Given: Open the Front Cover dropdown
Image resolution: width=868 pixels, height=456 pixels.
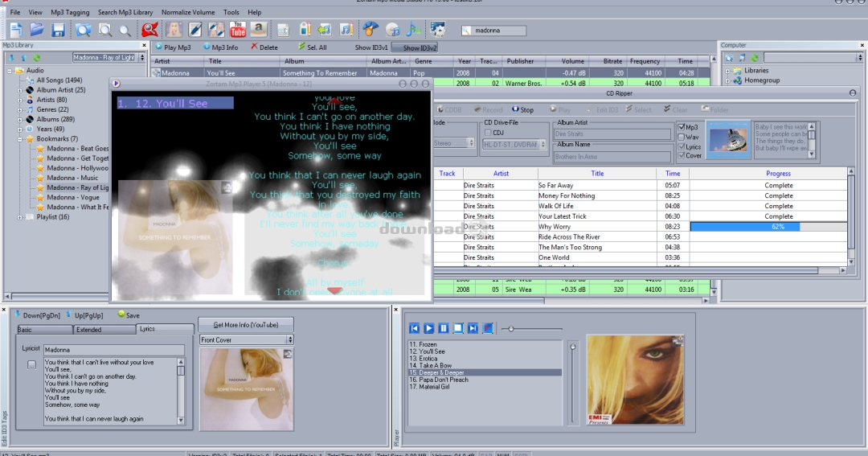Looking at the screenshot, I should coord(247,339).
